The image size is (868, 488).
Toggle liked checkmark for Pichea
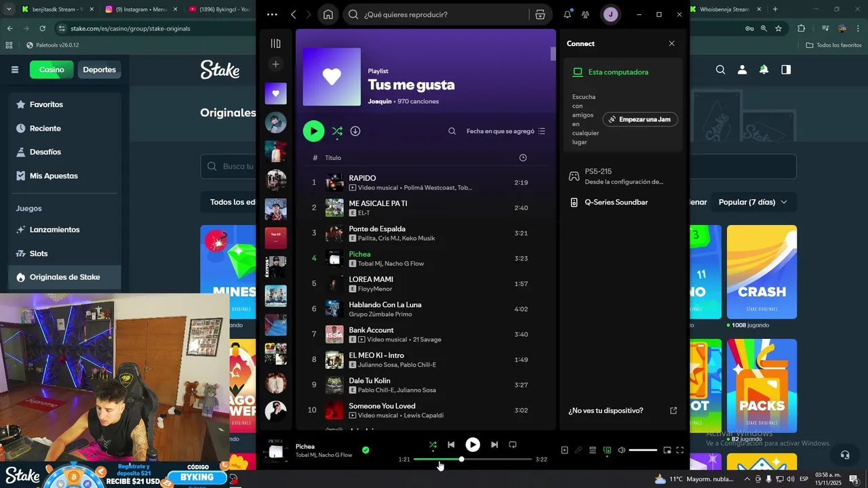point(366,449)
